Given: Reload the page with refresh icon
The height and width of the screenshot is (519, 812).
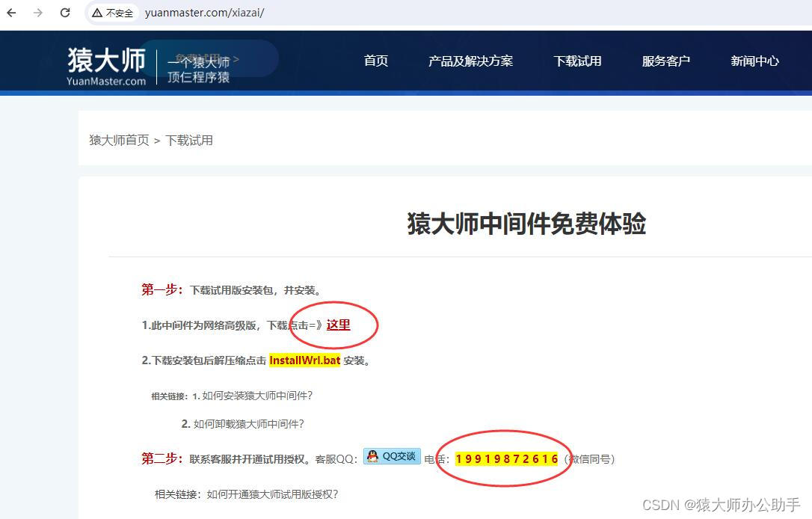Looking at the screenshot, I should click(65, 13).
